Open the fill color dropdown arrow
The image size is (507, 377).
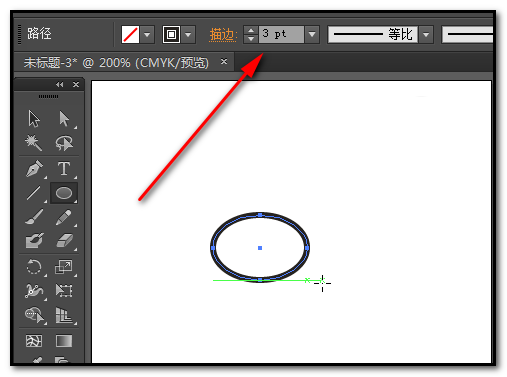click(147, 34)
